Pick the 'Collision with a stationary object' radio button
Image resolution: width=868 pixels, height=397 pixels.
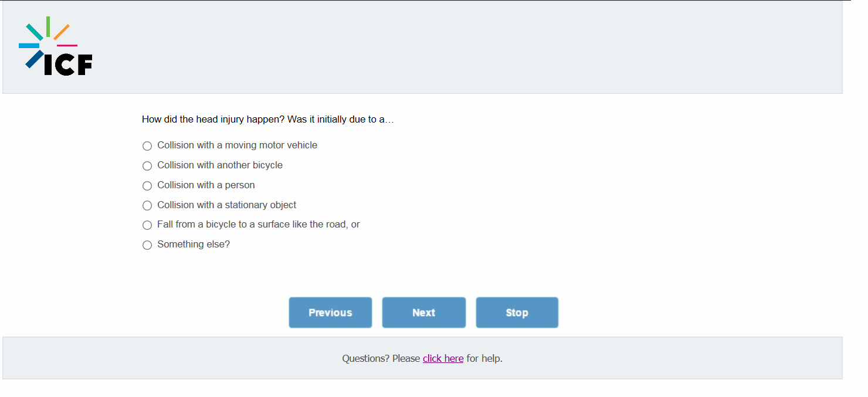coord(147,206)
